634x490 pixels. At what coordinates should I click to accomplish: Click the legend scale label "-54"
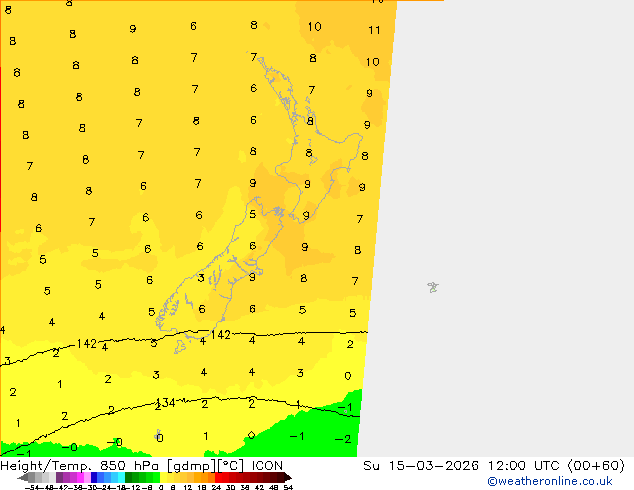click(x=32, y=487)
